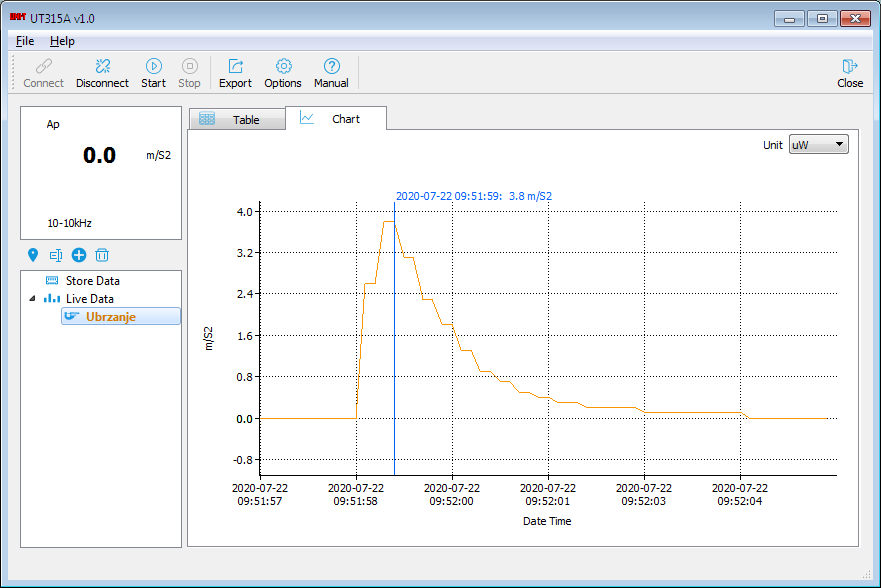The image size is (881, 588).
Task: Switch to the Table tab
Action: click(236, 120)
